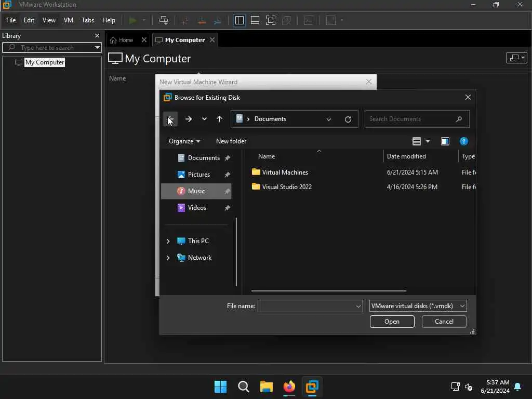This screenshot has height=399, width=532.
Task: Open the Library search dropdown arrow
Action: coord(97,47)
